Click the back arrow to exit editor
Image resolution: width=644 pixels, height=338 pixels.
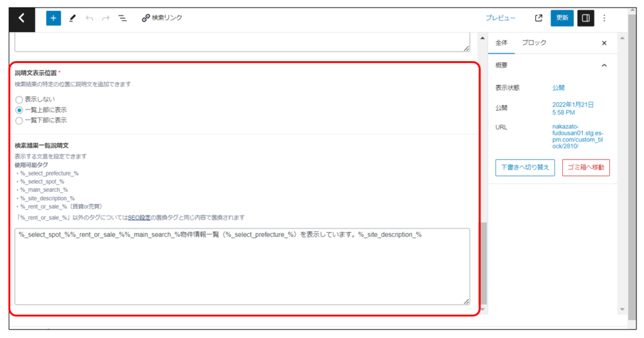click(22, 18)
